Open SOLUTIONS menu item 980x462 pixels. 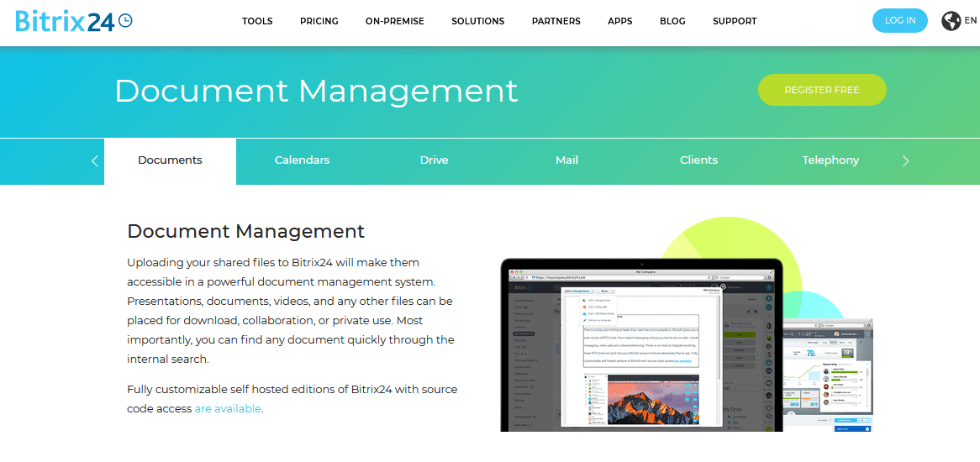478,21
